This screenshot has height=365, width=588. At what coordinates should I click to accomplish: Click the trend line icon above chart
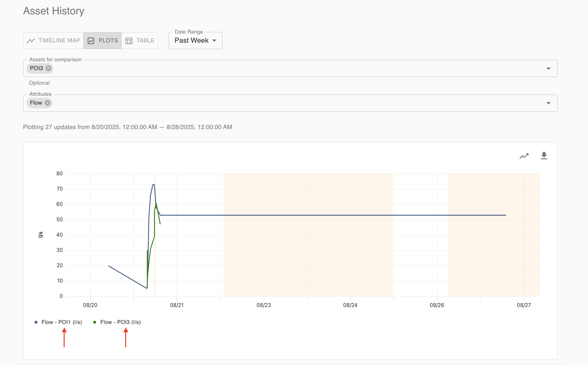tap(524, 156)
